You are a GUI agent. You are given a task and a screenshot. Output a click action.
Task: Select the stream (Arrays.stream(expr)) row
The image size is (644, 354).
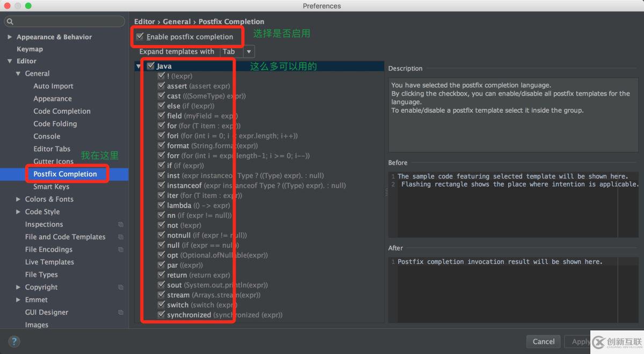260,295
